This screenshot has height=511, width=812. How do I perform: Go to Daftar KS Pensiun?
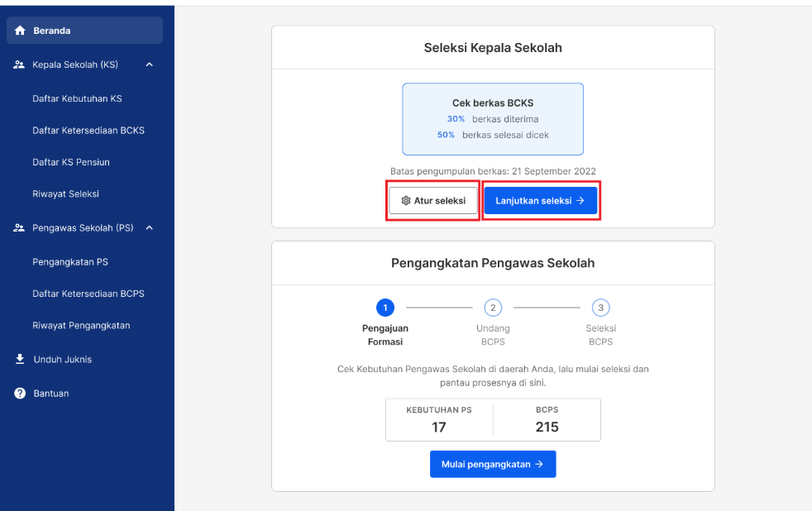coord(71,162)
